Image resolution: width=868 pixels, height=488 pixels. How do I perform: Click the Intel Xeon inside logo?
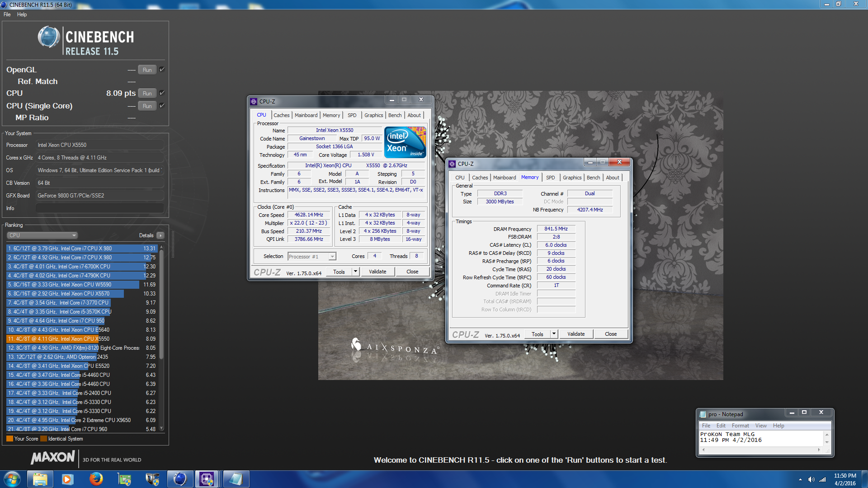point(405,142)
